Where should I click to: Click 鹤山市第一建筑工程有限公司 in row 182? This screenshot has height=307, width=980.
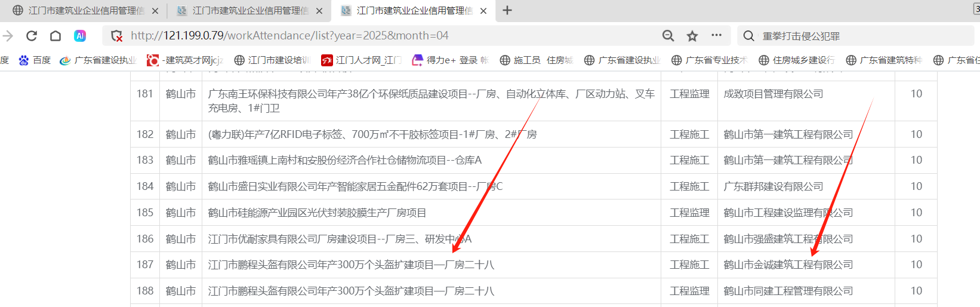[x=788, y=134]
